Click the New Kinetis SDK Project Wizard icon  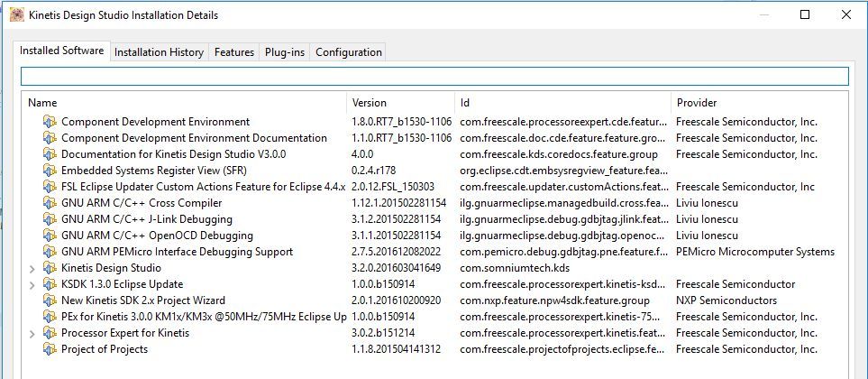(x=50, y=300)
